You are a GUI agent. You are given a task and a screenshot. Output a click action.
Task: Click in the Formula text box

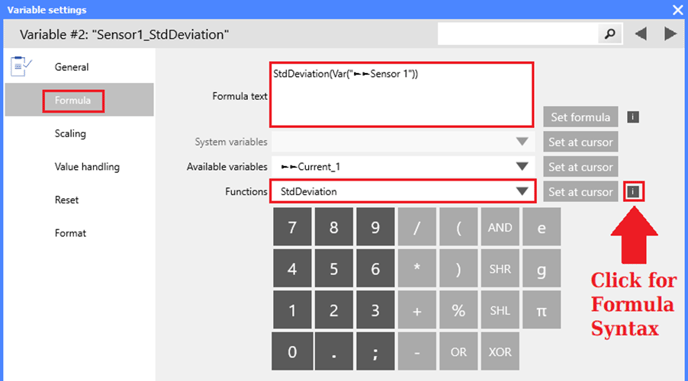point(401,94)
